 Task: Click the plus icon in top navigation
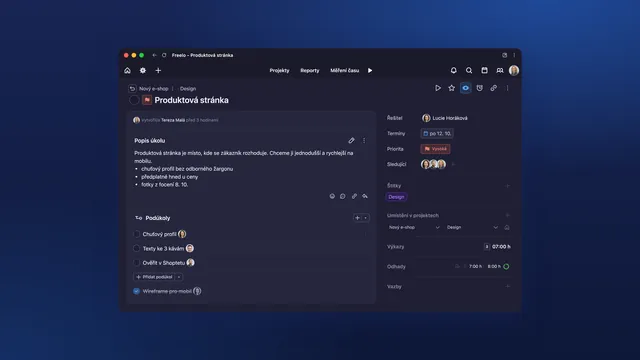click(158, 71)
